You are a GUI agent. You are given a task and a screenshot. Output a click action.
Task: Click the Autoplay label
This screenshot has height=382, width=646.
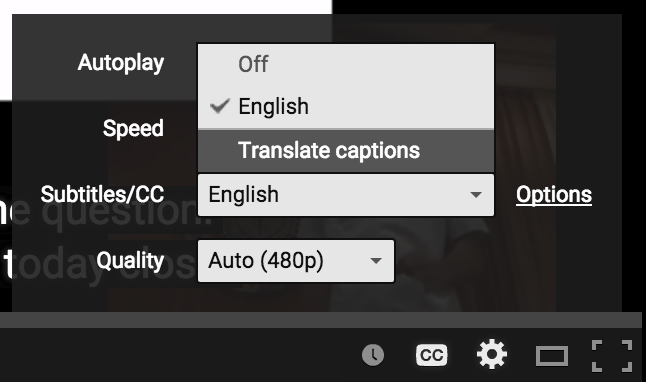tap(121, 63)
